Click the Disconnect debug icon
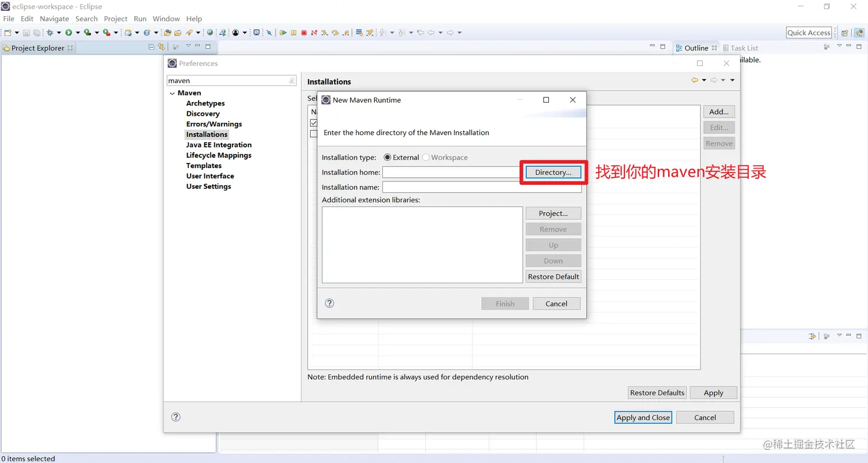The width and height of the screenshot is (868, 463). click(313, 33)
